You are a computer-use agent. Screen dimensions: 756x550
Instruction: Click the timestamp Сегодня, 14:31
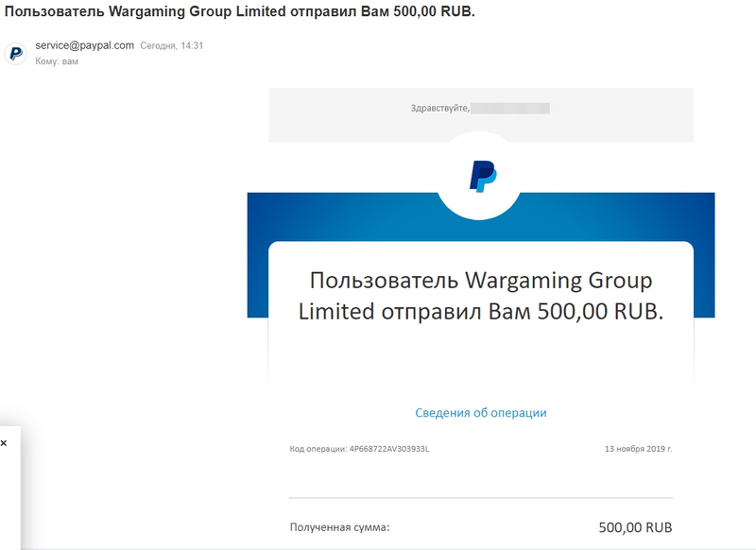pyautogui.click(x=172, y=45)
